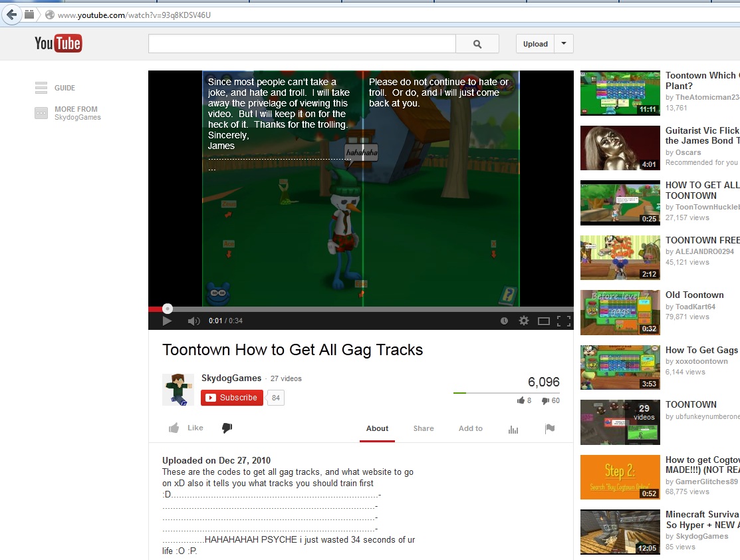This screenshot has height=560, width=740.
Task: Open the SkydogGames channel name link
Action: (x=231, y=378)
